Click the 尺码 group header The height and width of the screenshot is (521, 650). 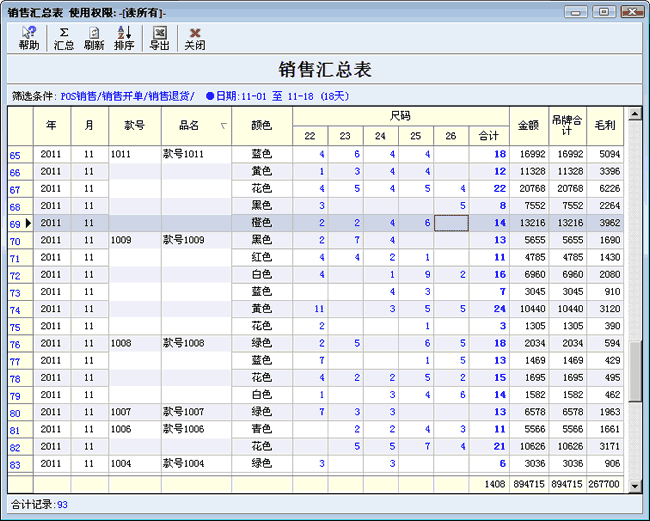[x=400, y=116]
